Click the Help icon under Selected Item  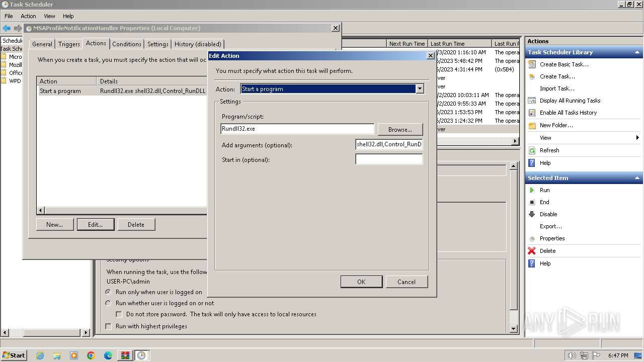(x=532, y=263)
